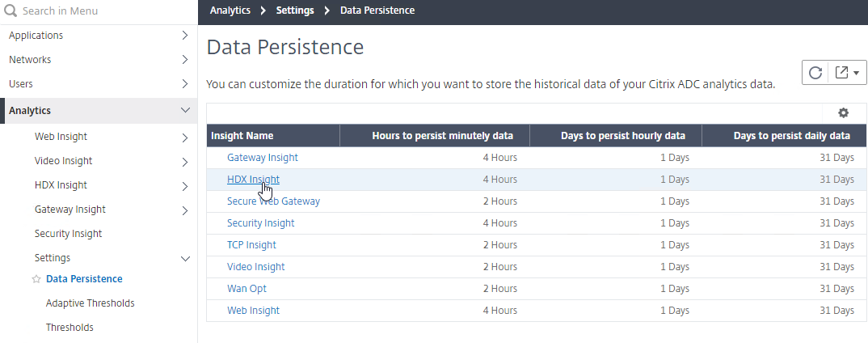Click the Wan Opt link

click(x=246, y=289)
